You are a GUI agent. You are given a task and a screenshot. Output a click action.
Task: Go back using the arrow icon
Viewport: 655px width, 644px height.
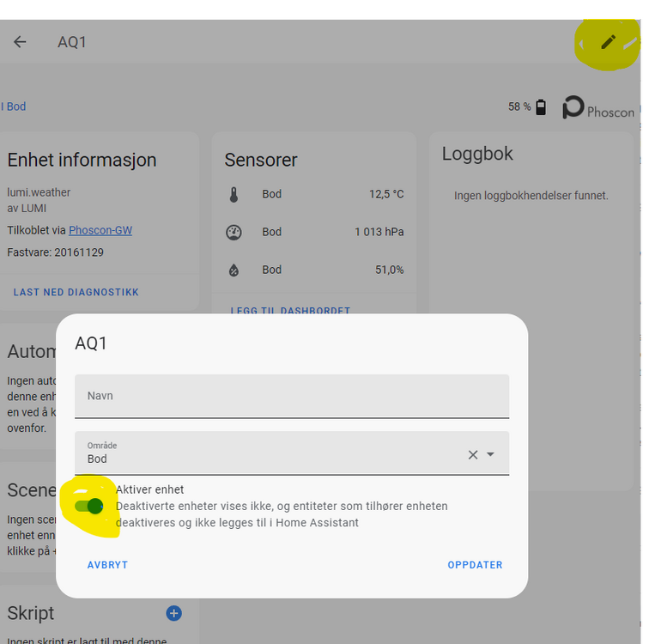coord(20,42)
